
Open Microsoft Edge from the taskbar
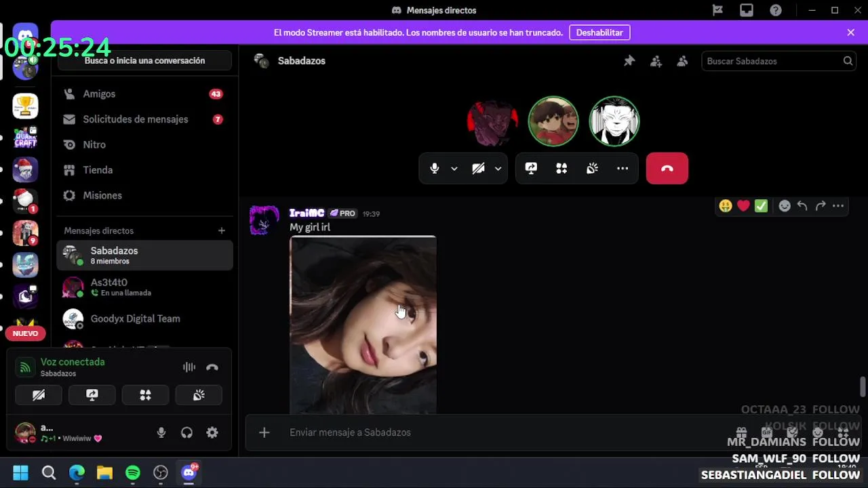tap(77, 472)
